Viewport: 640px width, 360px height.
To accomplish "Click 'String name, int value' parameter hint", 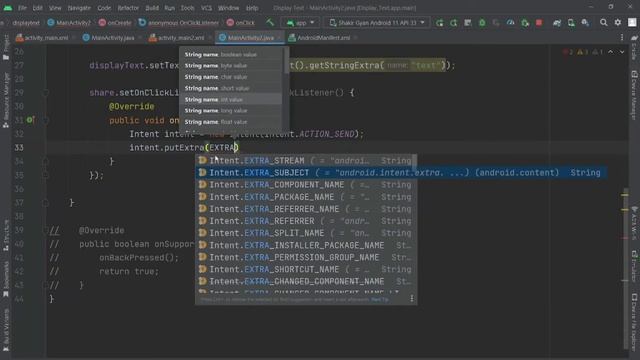I will point(231,99).
